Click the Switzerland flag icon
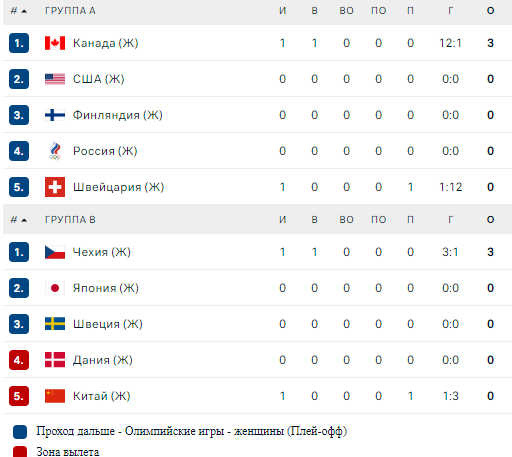Image resolution: width=512 pixels, height=457 pixels. pos(55,187)
